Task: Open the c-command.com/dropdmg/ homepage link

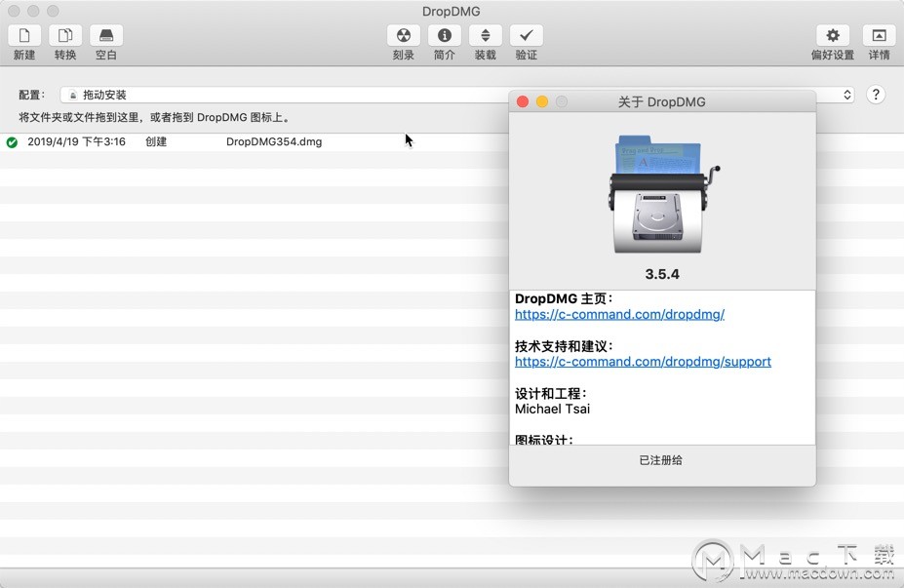Action: tap(619, 314)
